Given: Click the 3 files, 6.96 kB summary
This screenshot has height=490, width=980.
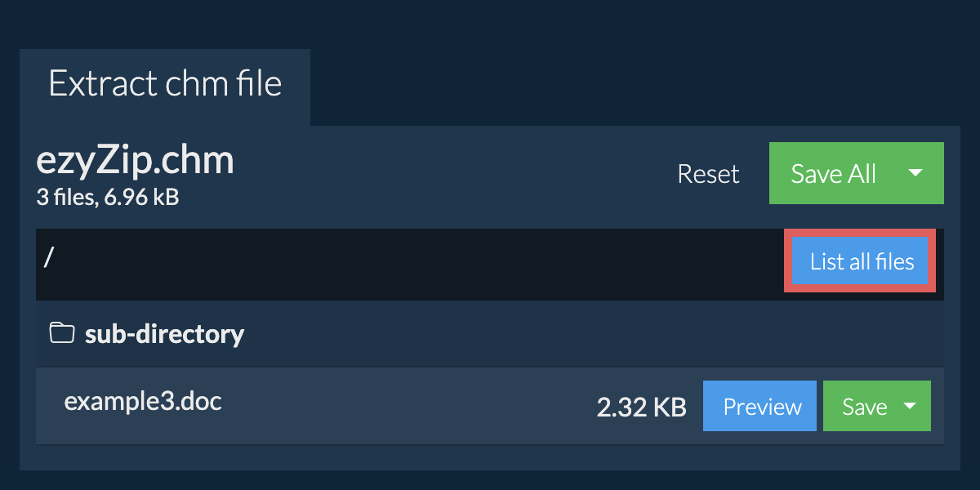Looking at the screenshot, I should 107,197.
